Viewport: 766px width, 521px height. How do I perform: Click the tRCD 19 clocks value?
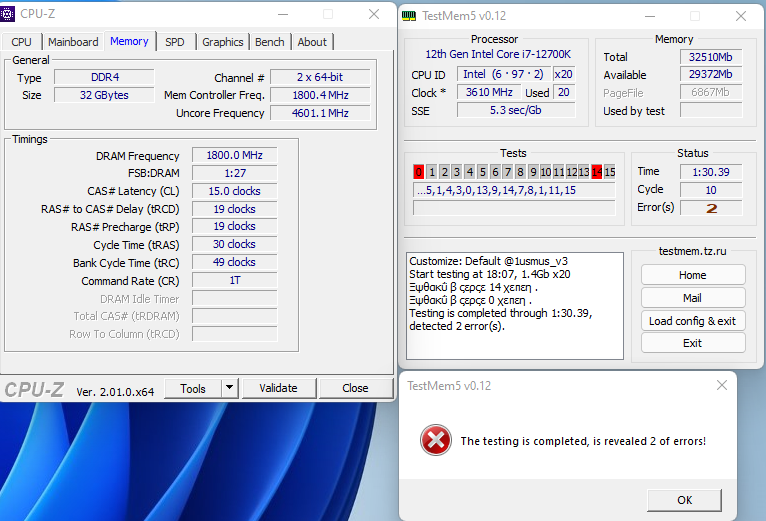[x=234, y=209]
